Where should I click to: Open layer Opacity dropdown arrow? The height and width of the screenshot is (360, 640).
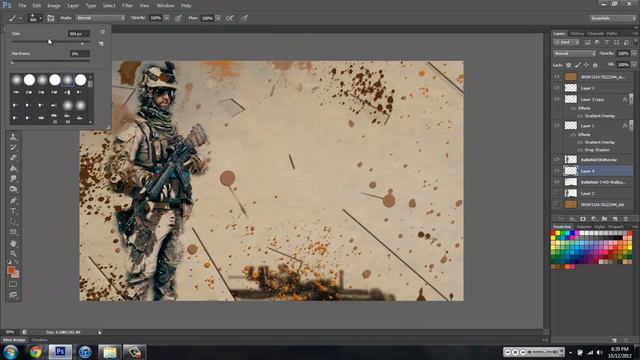634,53
